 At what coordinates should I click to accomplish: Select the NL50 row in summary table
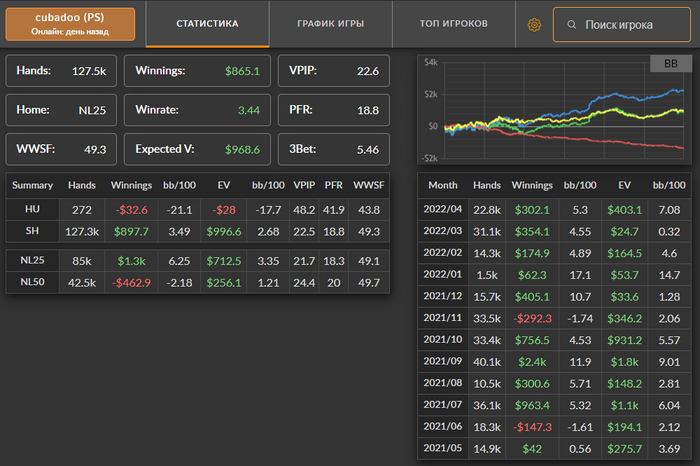[x=198, y=282]
